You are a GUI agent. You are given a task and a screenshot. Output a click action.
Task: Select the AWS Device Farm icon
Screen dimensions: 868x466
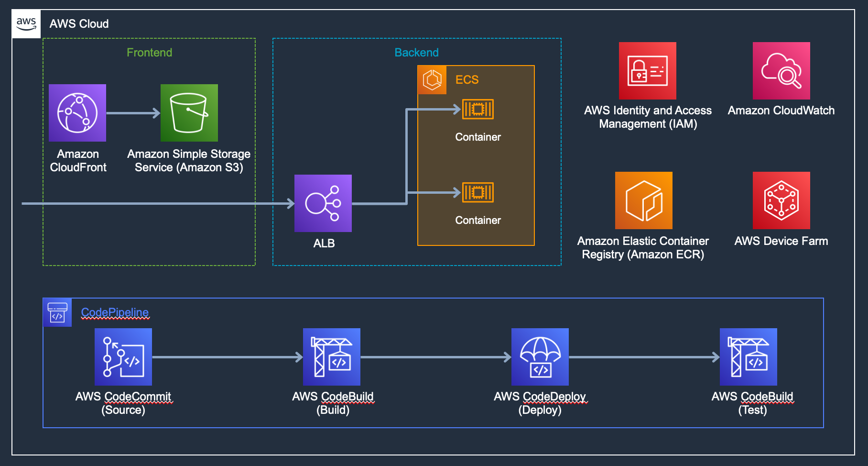click(781, 200)
